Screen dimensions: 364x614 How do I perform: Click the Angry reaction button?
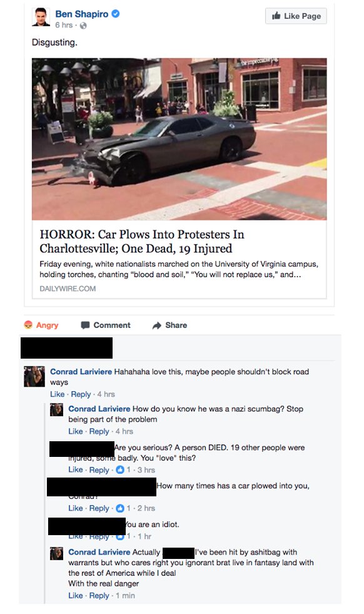[x=41, y=325]
